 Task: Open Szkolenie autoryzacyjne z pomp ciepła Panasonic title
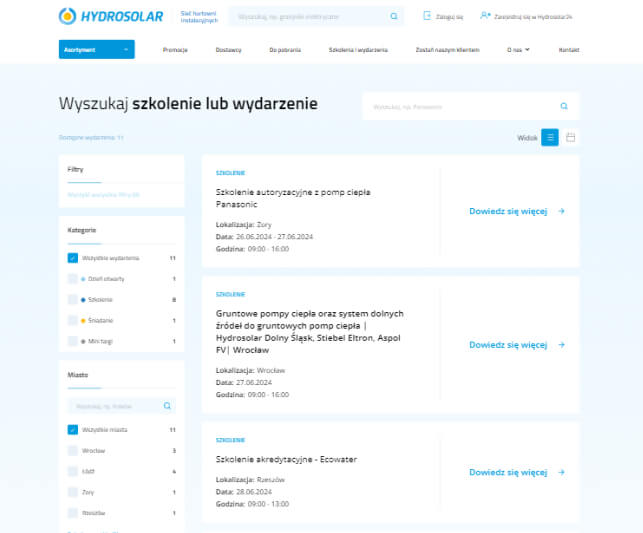[x=293, y=198]
